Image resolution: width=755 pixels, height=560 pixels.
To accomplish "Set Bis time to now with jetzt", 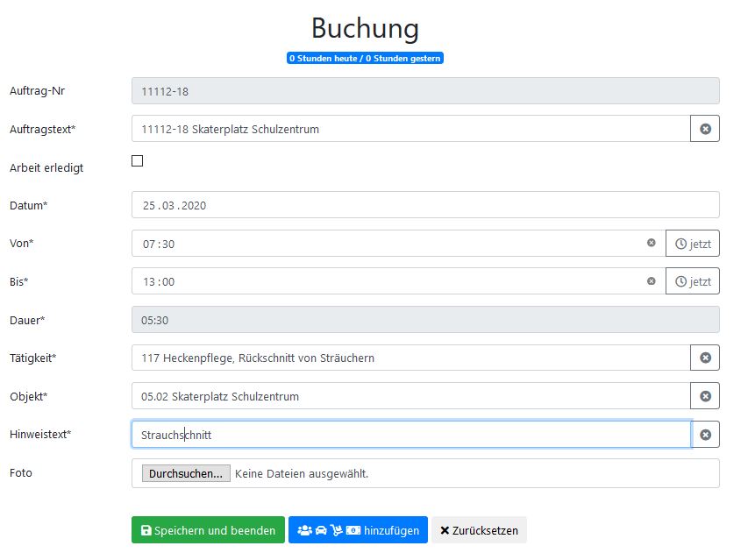I will click(x=693, y=281).
